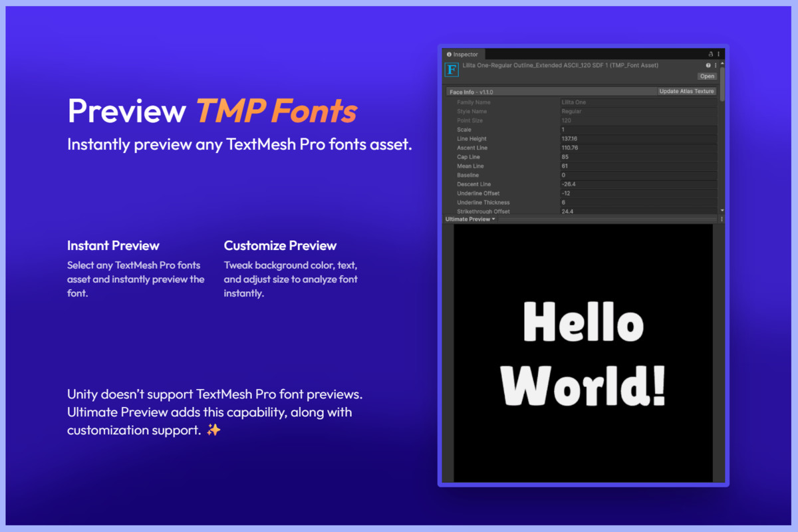This screenshot has height=532, width=798.
Task: Click the Line Height label
Action: click(471, 139)
